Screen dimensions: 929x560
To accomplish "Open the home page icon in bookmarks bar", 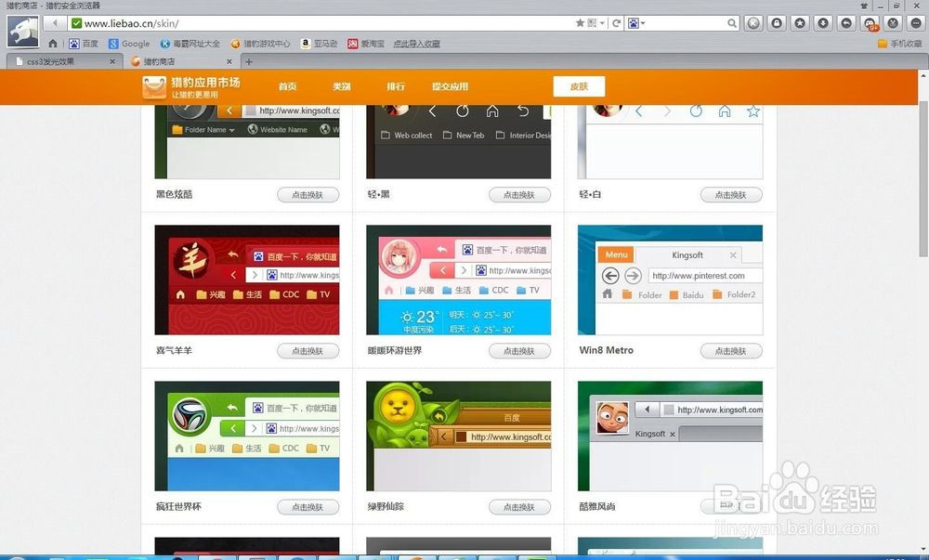I will tap(53, 44).
